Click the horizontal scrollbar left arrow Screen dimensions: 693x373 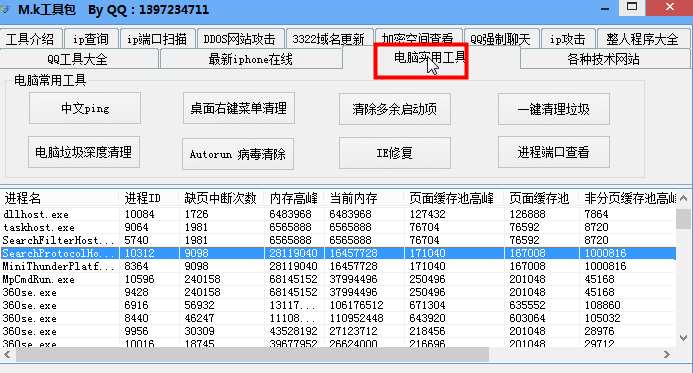7,354
